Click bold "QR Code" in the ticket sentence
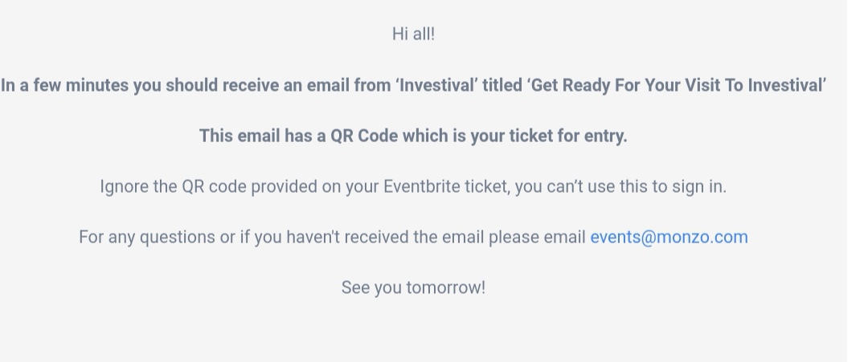Screen dimensions: 868x362 (364, 136)
